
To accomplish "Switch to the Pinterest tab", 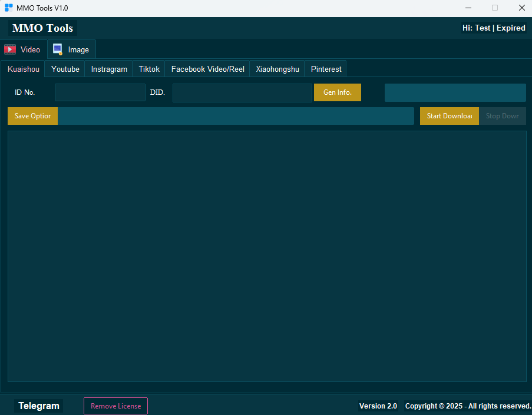I will pos(326,69).
